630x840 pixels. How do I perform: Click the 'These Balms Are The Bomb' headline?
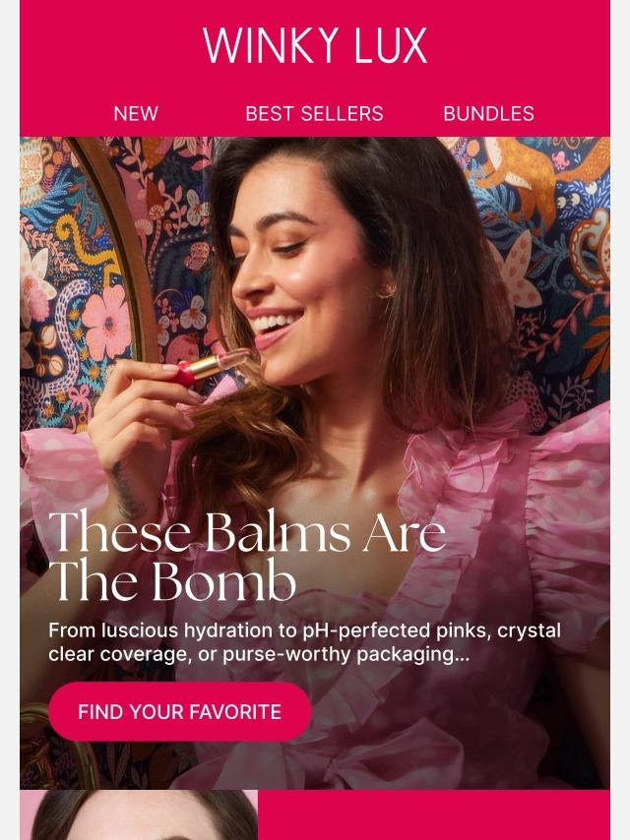[247, 556]
